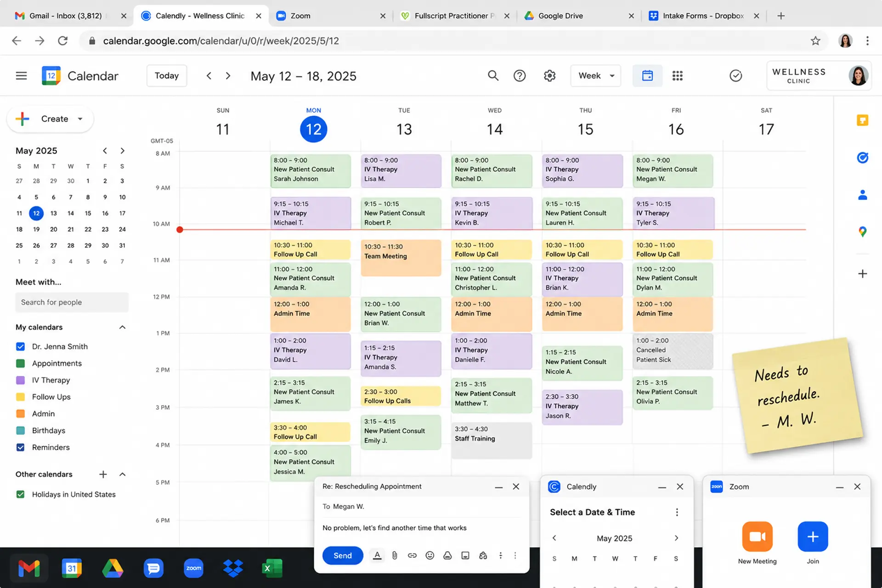Open the Google apps grid icon

(678, 76)
